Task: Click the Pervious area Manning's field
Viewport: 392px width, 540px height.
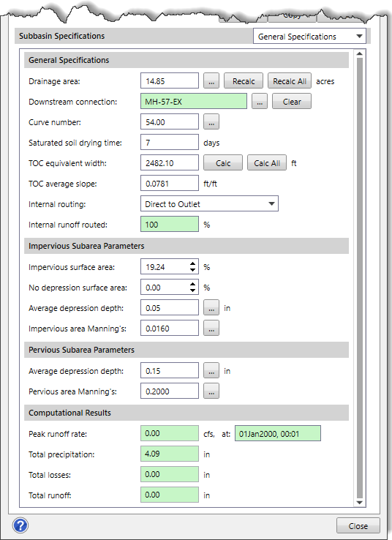Action: (170, 391)
